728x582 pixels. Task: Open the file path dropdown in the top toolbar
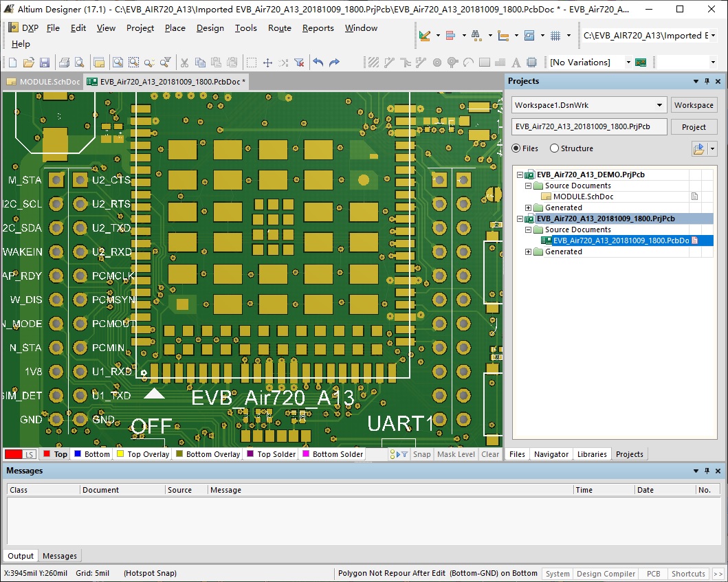[713, 35]
